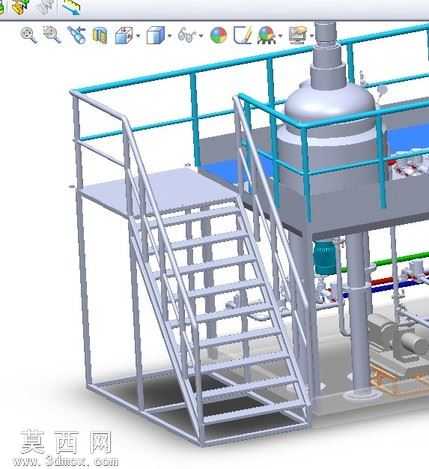Click the Previous View icon
The height and width of the screenshot is (469, 429).
76,35
